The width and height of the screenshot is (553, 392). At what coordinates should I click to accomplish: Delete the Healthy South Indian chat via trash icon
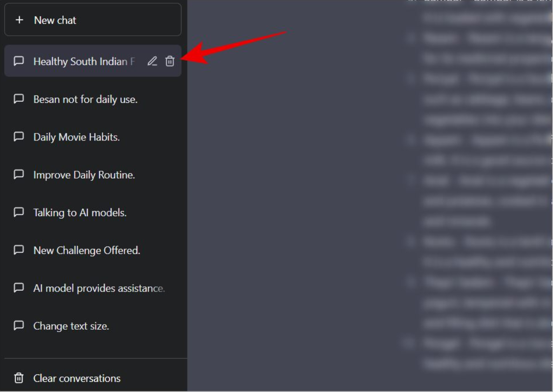tap(170, 61)
